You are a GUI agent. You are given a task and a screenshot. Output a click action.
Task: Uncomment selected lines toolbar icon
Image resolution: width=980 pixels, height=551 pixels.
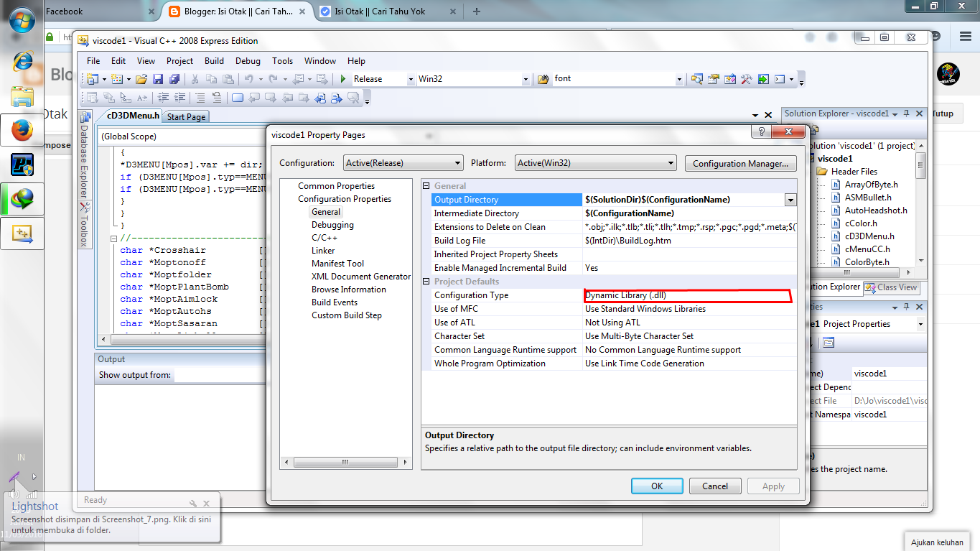tap(216, 98)
